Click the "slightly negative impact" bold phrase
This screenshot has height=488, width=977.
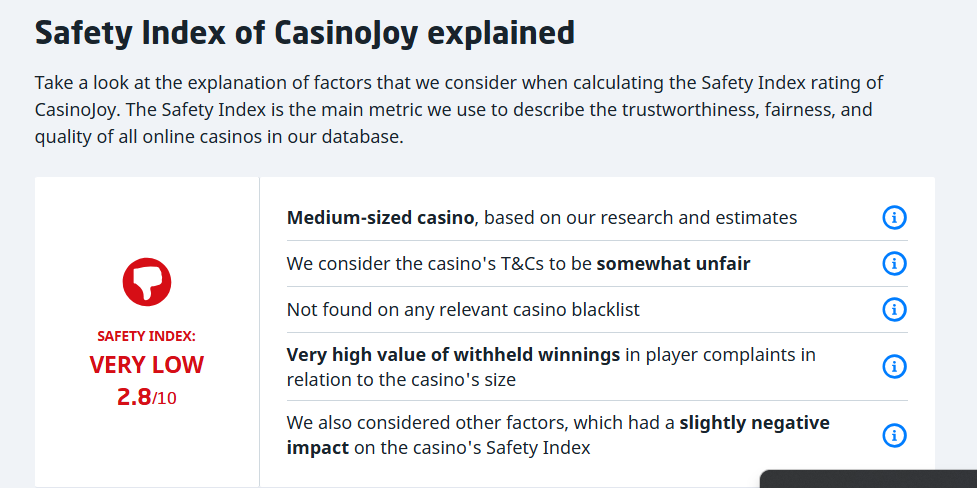click(x=754, y=423)
